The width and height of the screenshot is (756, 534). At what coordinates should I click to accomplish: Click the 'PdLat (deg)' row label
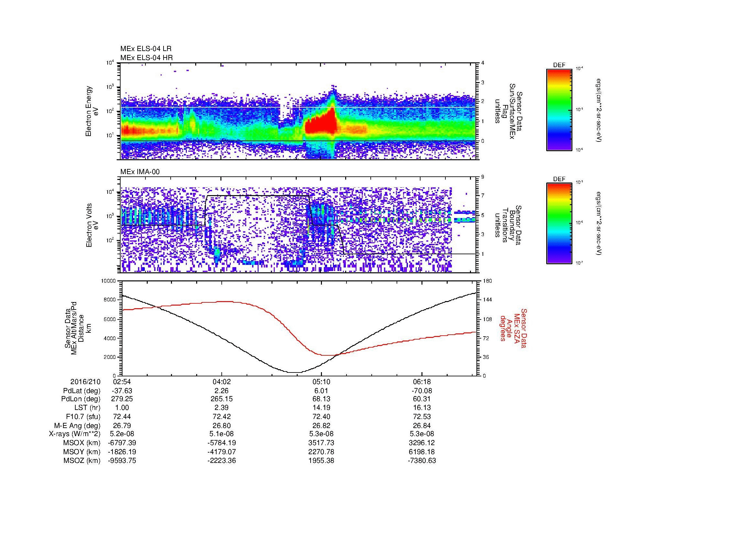82,391
